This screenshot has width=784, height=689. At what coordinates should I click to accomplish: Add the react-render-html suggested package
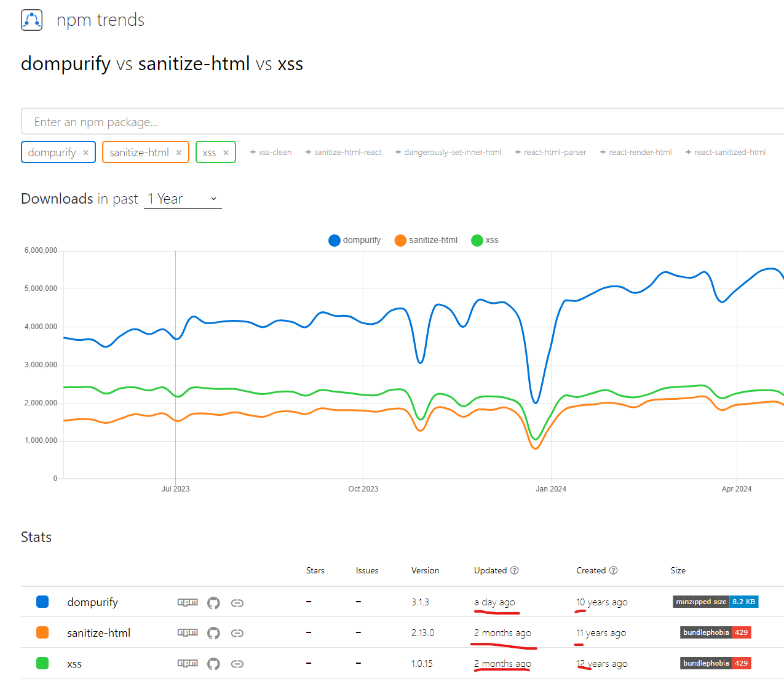click(x=635, y=153)
